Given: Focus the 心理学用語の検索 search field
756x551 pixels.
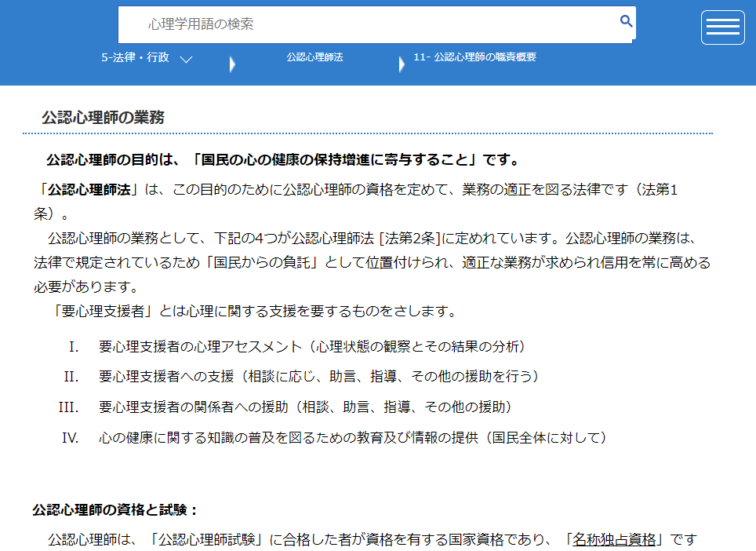Looking at the screenshot, I should coord(376,24).
